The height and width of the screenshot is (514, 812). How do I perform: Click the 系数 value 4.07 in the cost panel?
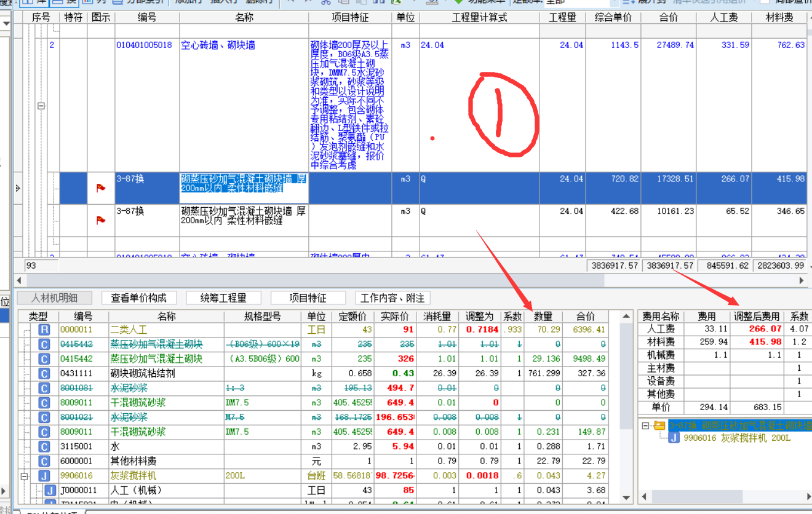pos(800,330)
